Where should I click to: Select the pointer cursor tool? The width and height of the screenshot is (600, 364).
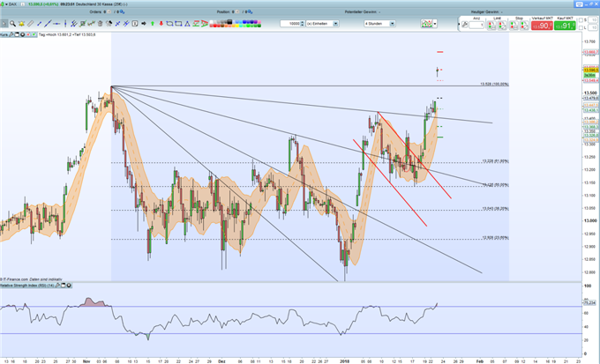click(x=4, y=23)
